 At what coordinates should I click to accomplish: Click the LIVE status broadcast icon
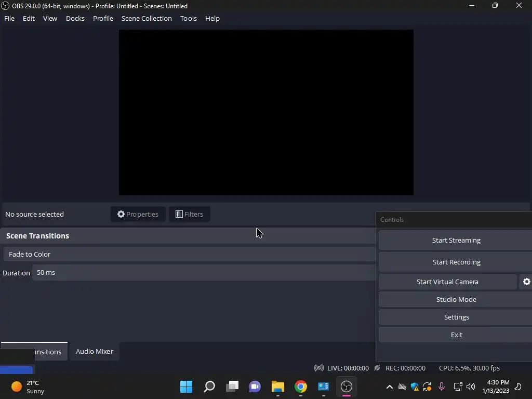pos(319,368)
